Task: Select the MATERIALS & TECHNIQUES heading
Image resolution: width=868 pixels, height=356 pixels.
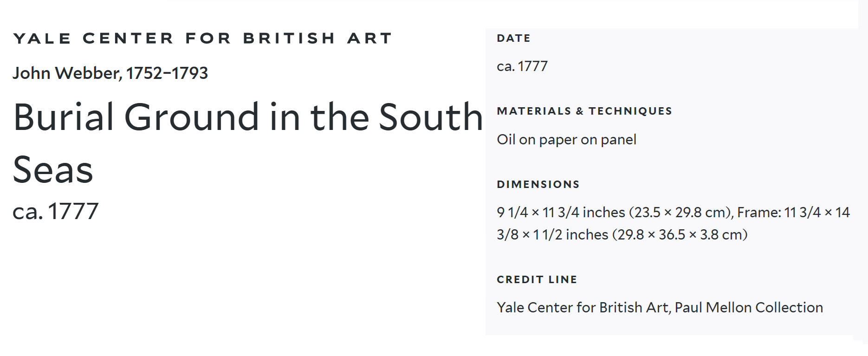Action: tap(584, 111)
